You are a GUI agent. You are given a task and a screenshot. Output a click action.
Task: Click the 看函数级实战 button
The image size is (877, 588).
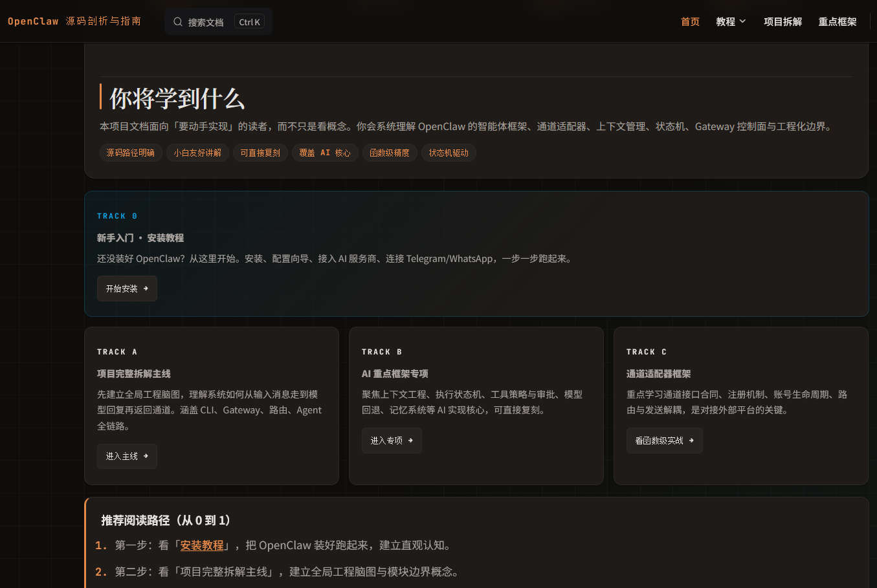(x=664, y=441)
